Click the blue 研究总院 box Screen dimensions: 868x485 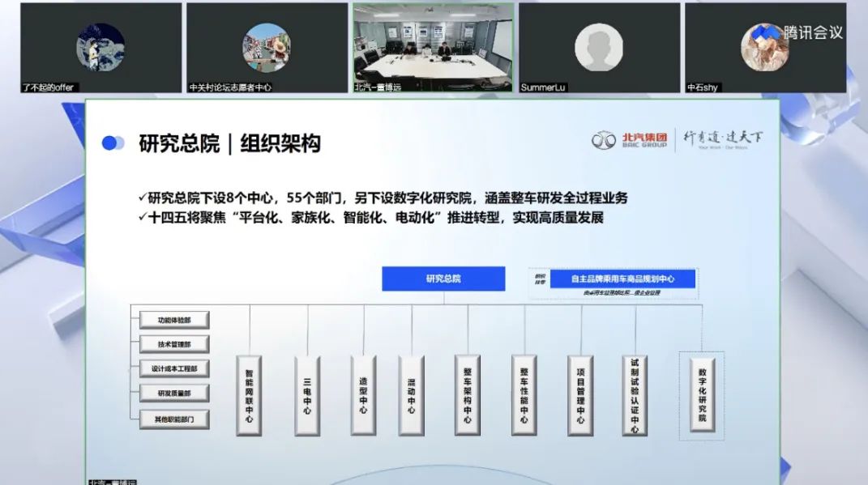point(443,279)
